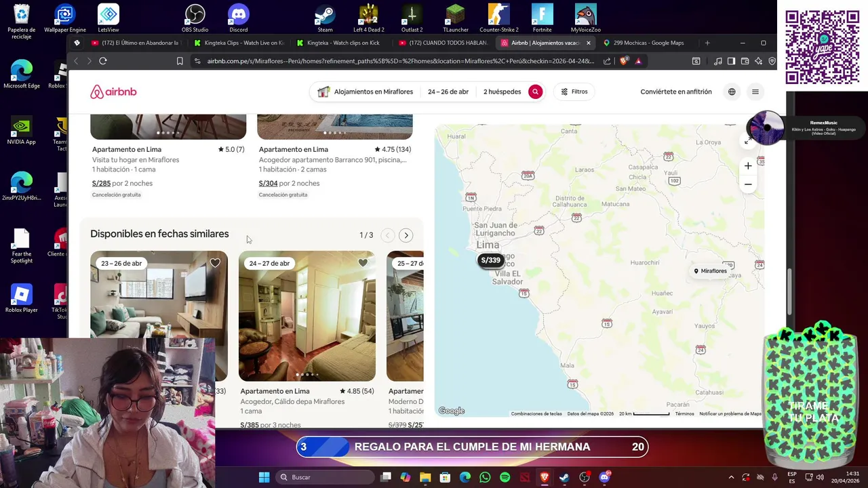
Task: Zoom out on the map
Action: (748, 184)
